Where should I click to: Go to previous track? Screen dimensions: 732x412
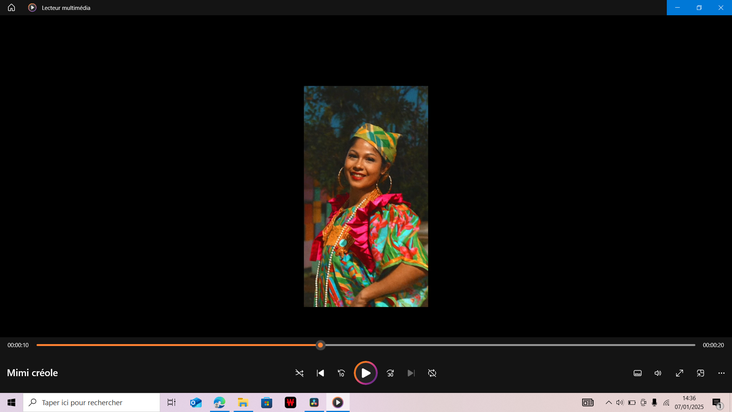coord(320,373)
